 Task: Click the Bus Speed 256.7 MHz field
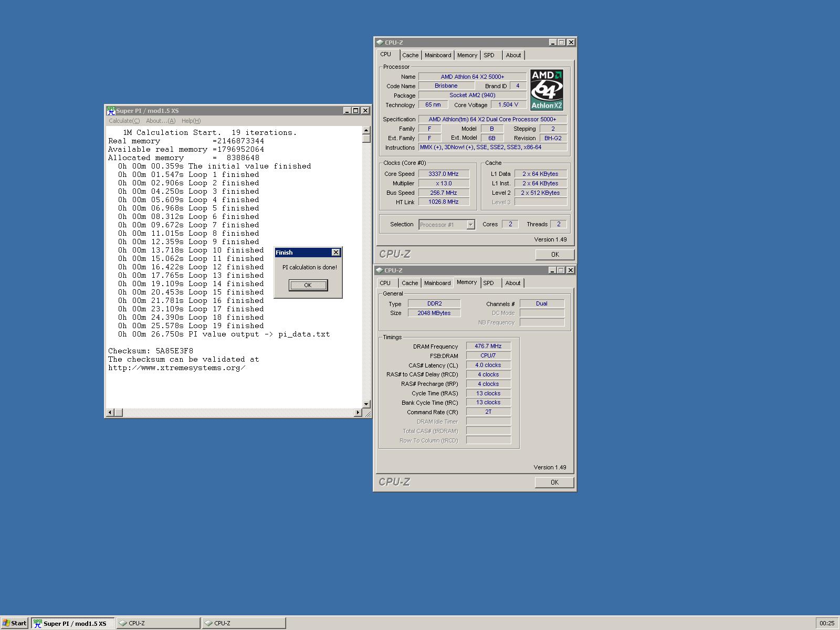pos(444,193)
